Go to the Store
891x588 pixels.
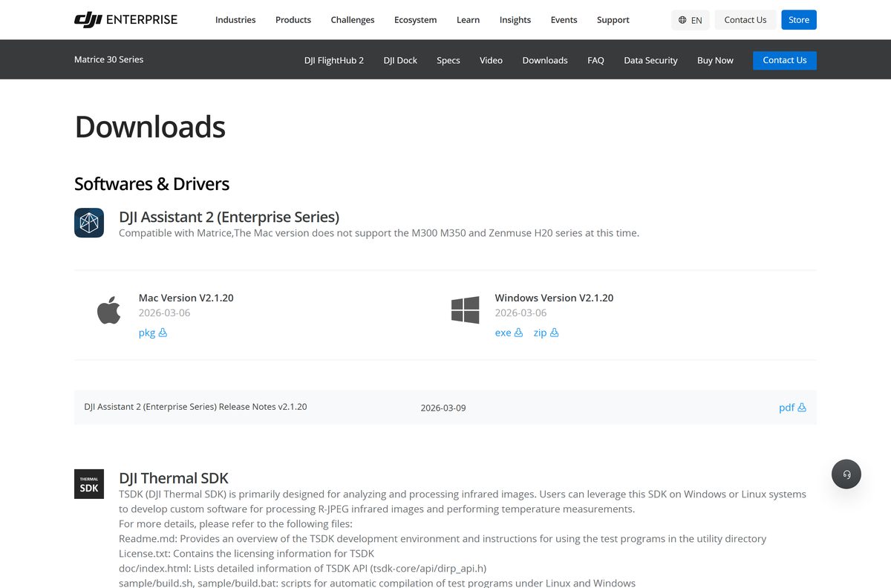coord(799,20)
